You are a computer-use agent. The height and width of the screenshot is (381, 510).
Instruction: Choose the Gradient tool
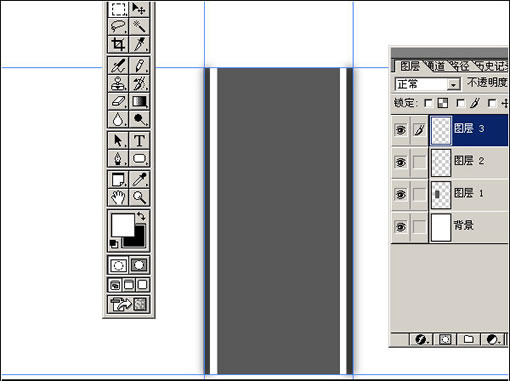click(139, 101)
